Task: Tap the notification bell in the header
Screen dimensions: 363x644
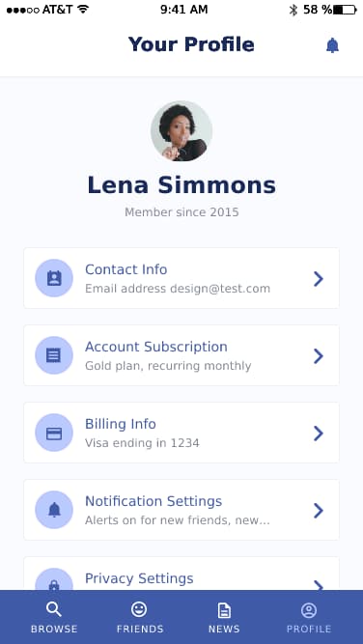Action: coord(333,45)
